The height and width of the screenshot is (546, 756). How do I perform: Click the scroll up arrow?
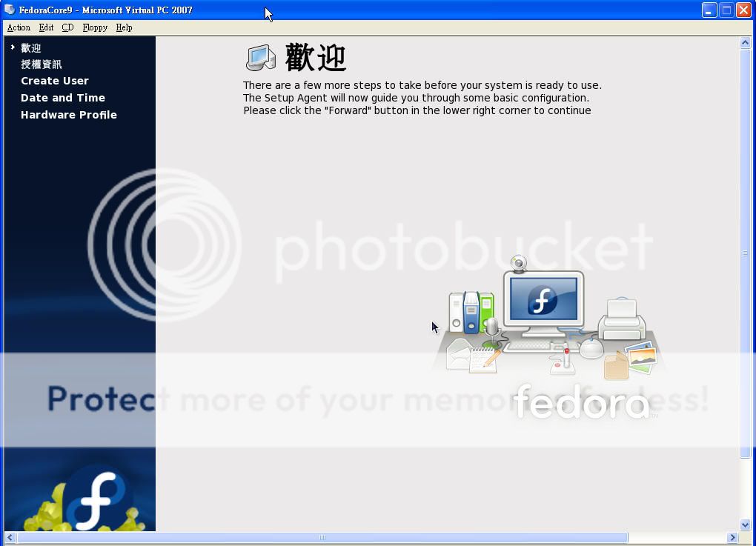(745, 43)
